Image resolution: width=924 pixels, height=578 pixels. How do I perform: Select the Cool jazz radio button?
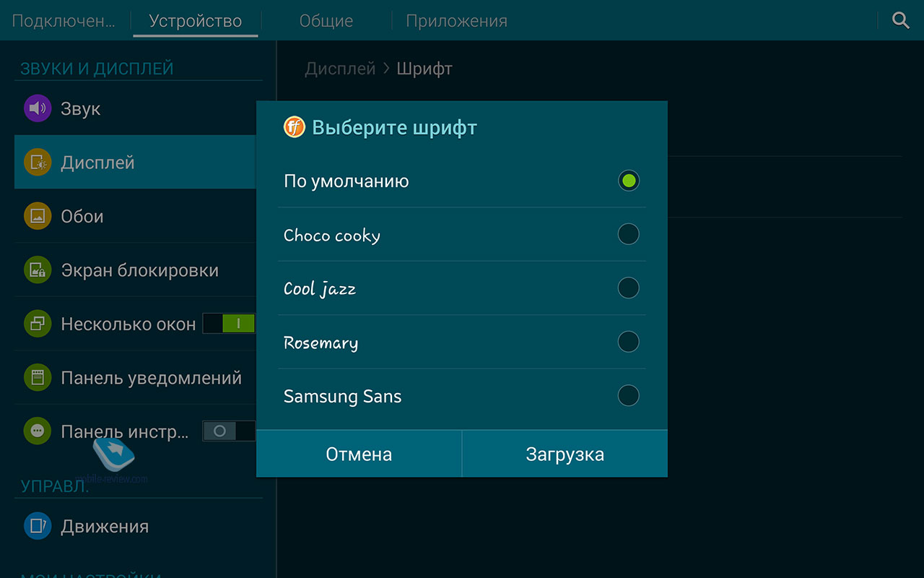[629, 288]
